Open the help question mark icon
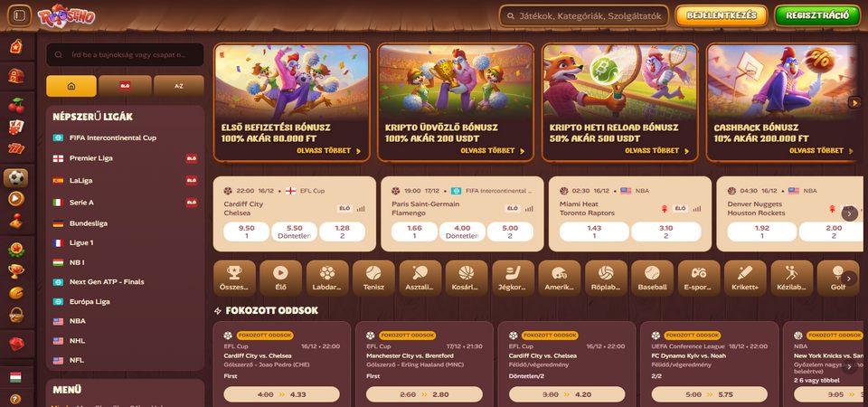This screenshot has width=868, height=407. coord(15,398)
